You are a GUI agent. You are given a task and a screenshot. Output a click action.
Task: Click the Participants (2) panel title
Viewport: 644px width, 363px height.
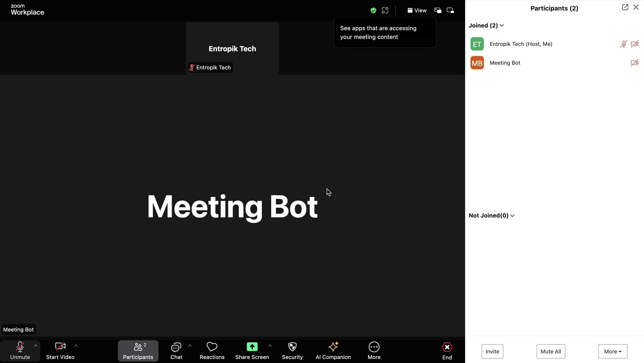(x=554, y=8)
